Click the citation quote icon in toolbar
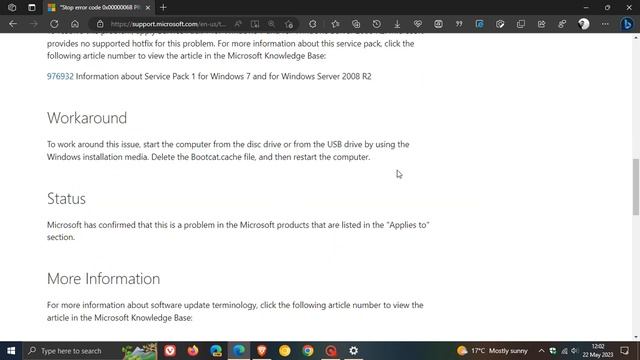The width and height of the screenshot is (640, 360). [459, 24]
